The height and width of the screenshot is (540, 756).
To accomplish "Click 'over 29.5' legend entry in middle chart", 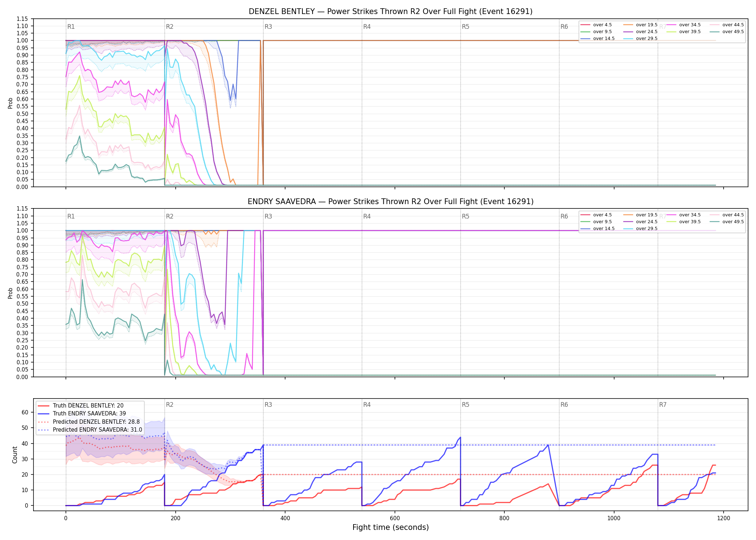I will pos(640,229).
